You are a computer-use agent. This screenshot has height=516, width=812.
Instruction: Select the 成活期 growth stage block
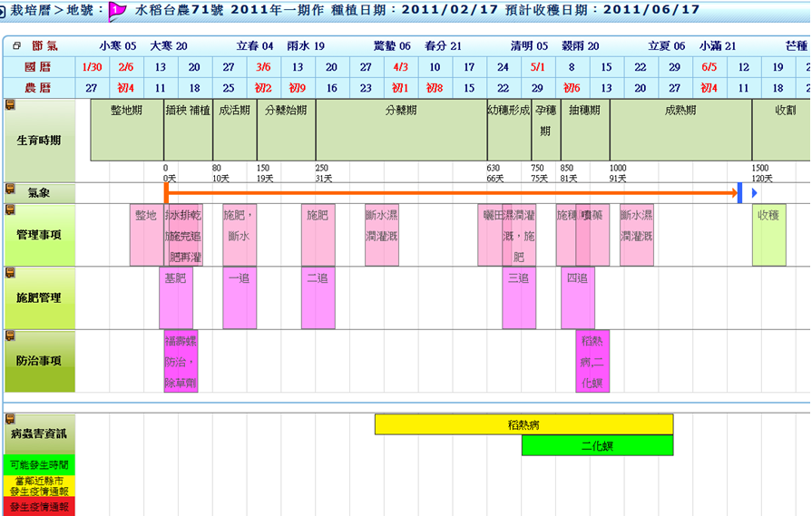(235, 130)
